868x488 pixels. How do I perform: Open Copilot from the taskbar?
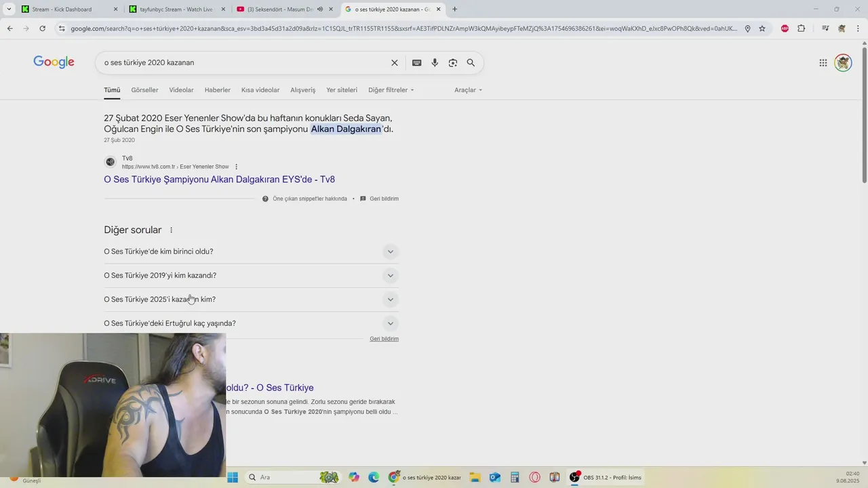coord(354,477)
